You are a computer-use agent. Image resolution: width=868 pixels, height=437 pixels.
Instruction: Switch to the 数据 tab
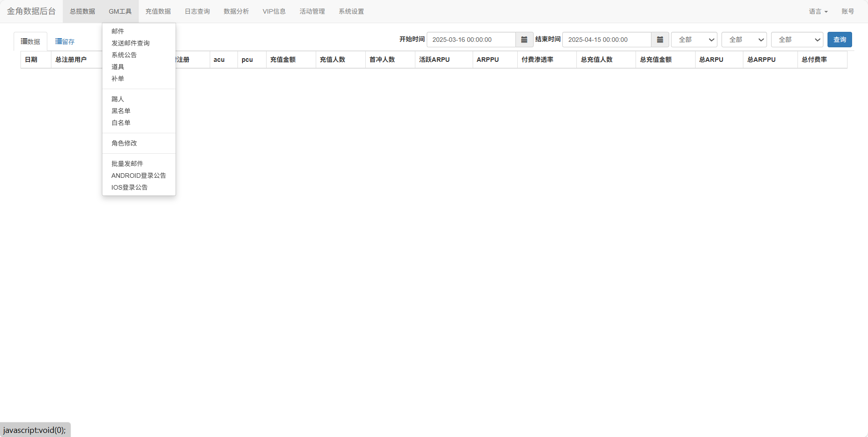(30, 41)
